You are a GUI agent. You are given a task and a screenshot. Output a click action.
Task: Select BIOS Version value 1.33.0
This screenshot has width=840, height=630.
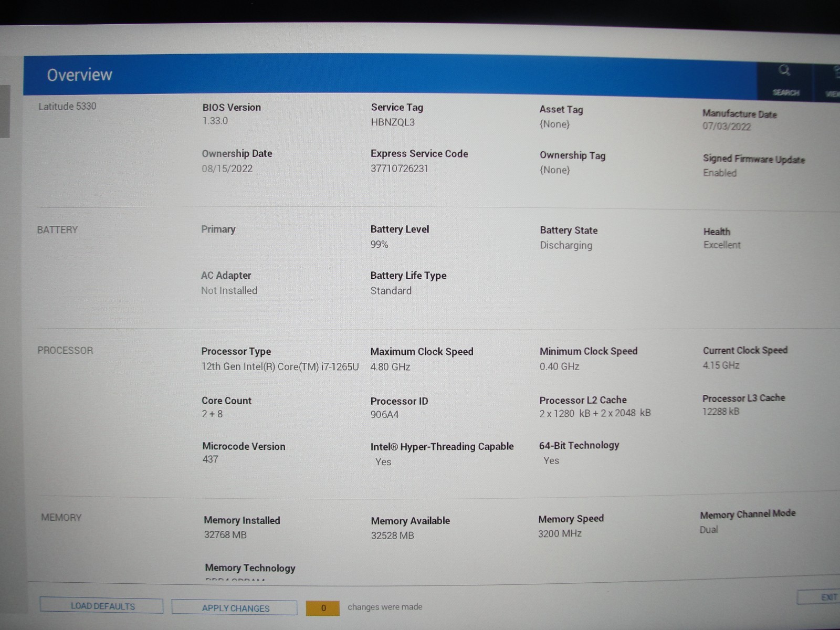(x=215, y=121)
